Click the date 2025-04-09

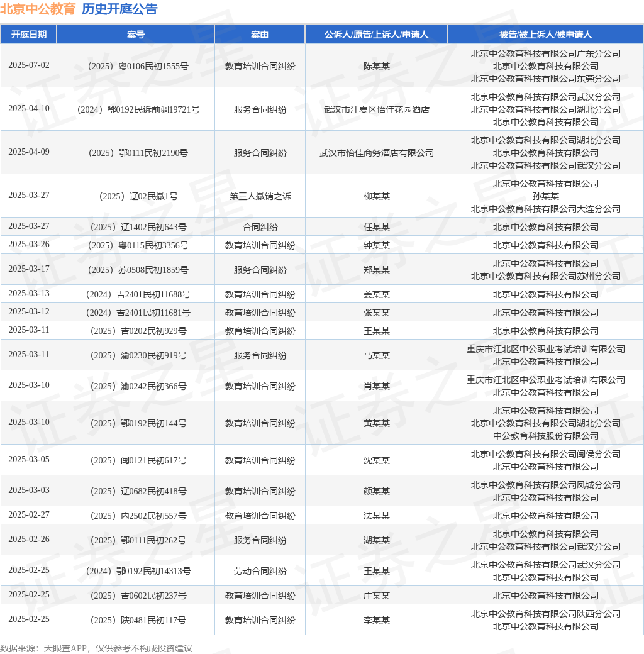(x=29, y=152)
